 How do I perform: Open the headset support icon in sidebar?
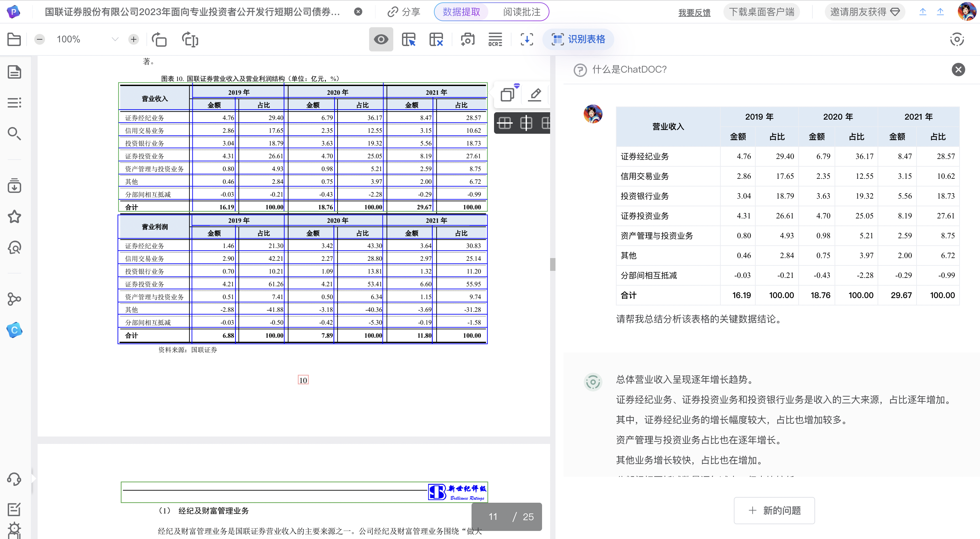14,479
